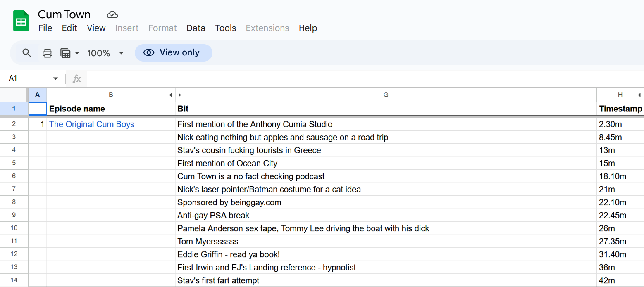This screenshot has width=644, height=287.
Task: Select row 7 header
Action: point(14,190)
